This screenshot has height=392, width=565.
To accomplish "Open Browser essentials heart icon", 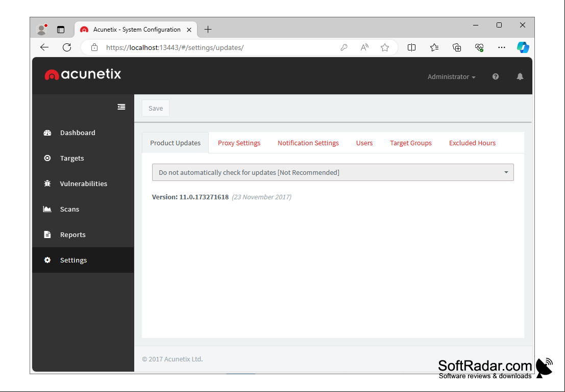I will pos(479,47).
